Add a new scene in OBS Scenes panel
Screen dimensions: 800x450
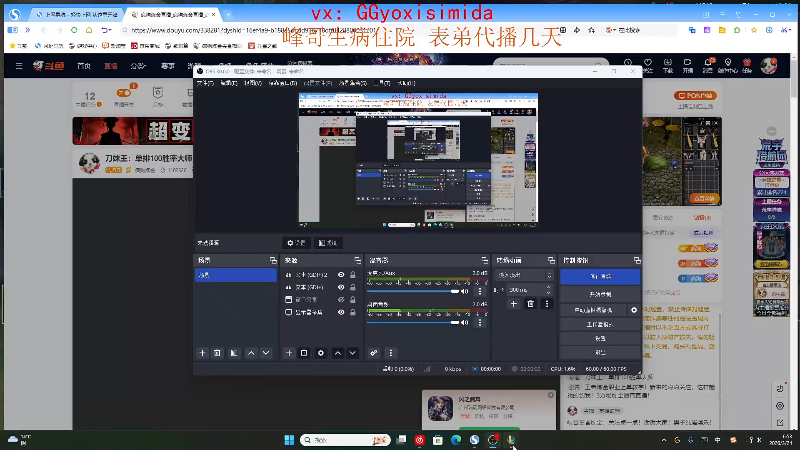(x=203, y=353)
